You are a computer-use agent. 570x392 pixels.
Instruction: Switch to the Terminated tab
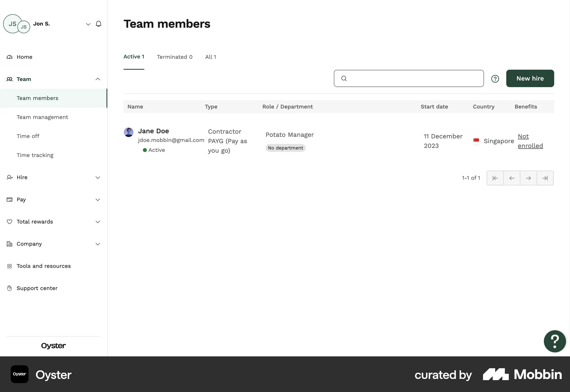click(175, 57)
